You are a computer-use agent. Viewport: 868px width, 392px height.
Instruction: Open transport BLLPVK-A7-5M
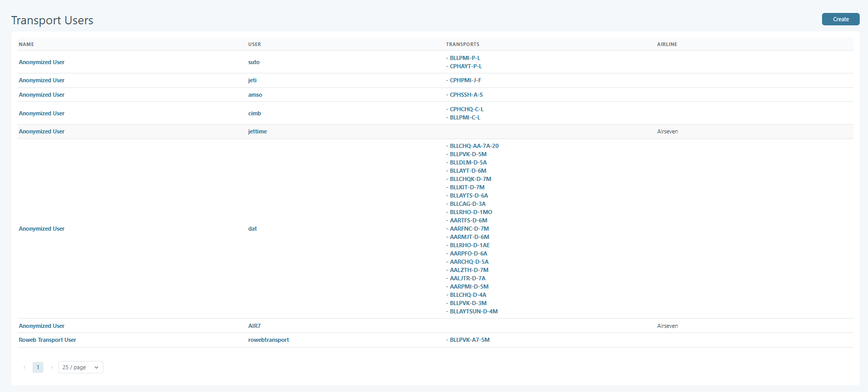coord(469,340)
